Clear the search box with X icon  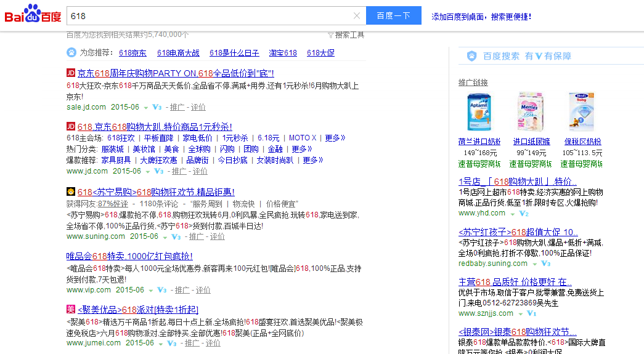click(356, 15)
